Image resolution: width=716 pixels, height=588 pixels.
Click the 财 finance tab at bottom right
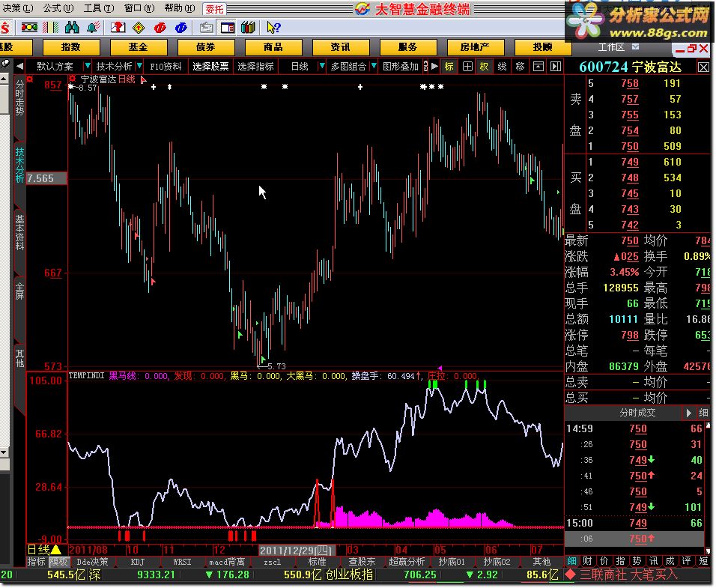[588, 561]
